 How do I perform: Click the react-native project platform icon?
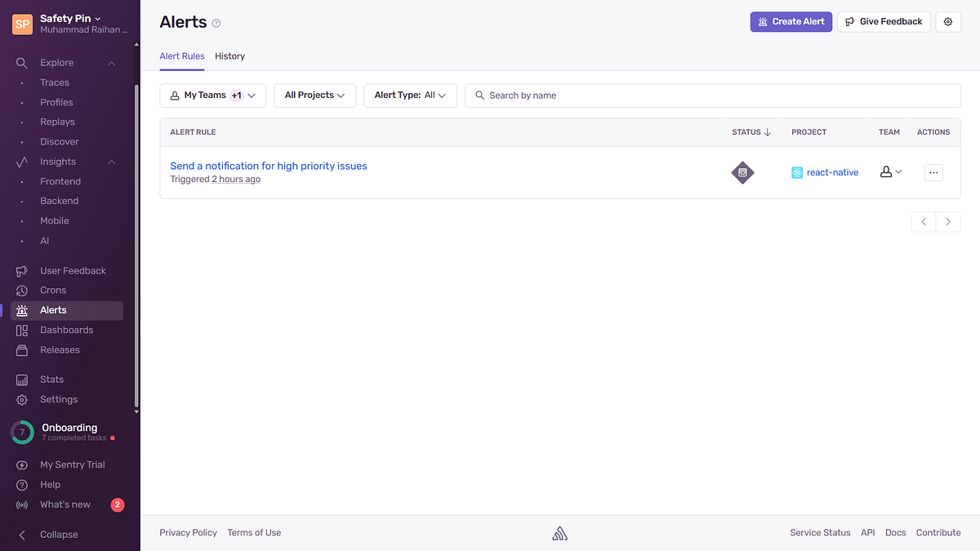coord(797,172)
